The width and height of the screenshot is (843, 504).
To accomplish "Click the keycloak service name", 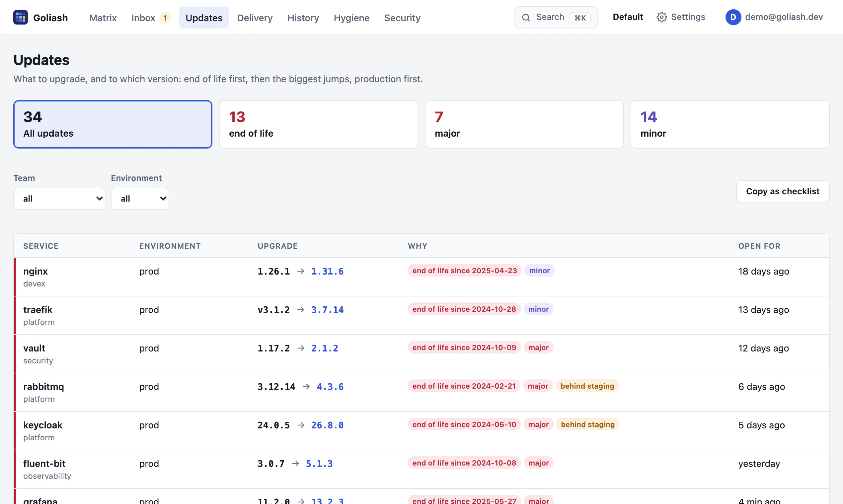I will 43,425.
